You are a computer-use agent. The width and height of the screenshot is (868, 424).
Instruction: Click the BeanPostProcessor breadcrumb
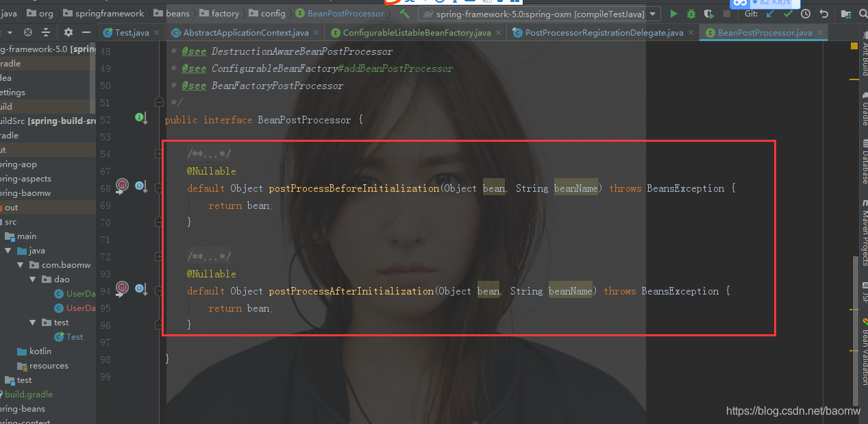coord(340,13)
